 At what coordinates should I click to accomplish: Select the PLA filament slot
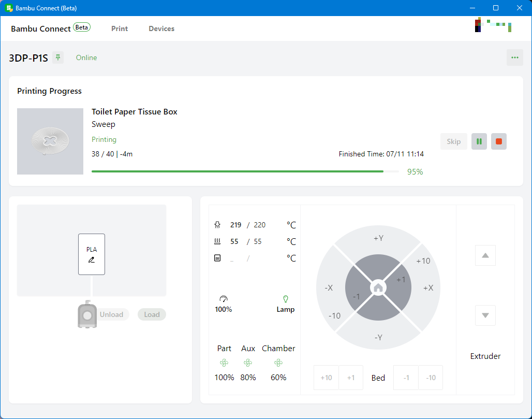point(92,254)
